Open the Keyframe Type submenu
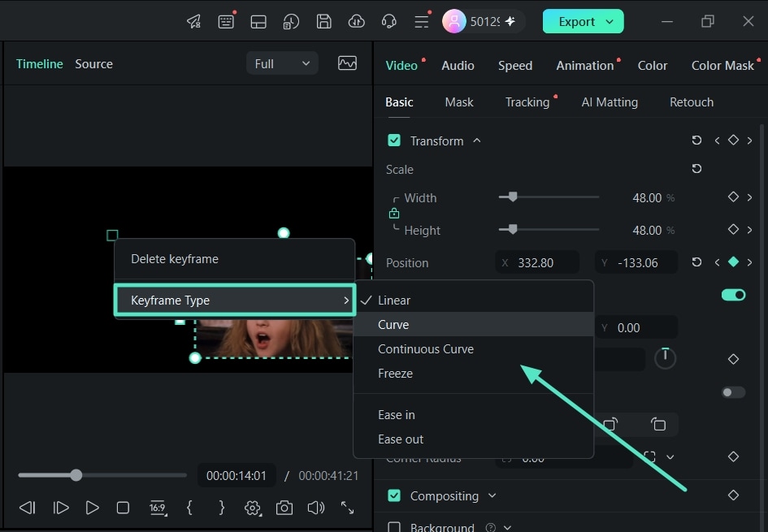Screen dimensions: 768x532 tap(235, 300)
